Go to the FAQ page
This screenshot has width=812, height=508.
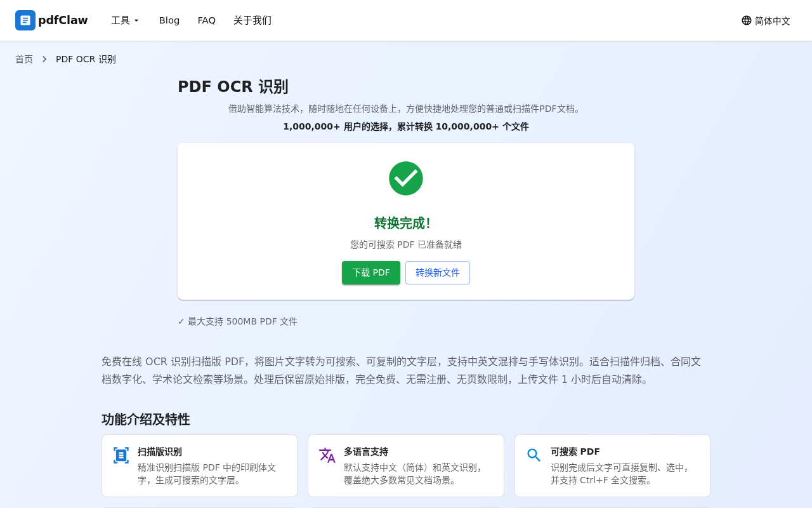point(207,20)
